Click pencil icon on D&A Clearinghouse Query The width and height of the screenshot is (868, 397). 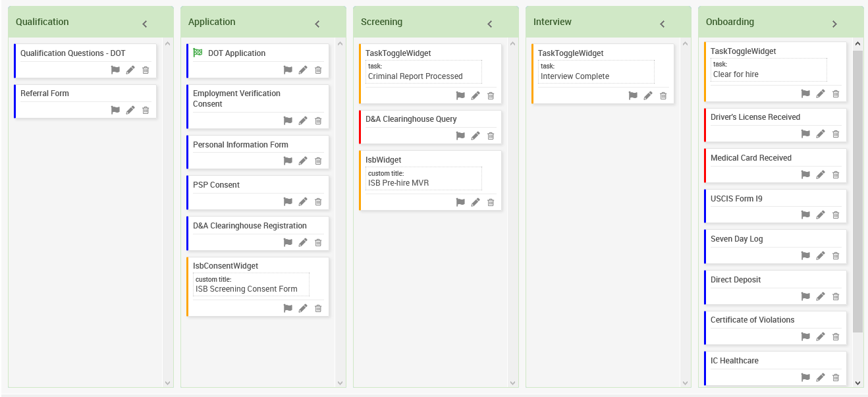point(475,136)
